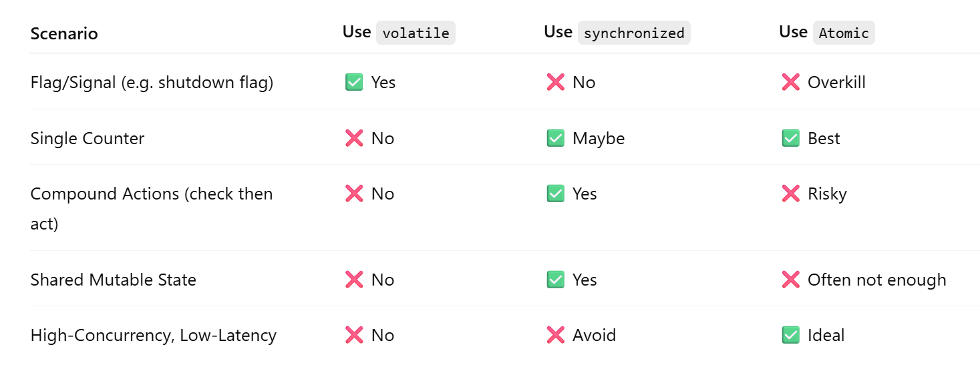Click the red cross beside Avoid
The width and height of the screenshot is (980, 381).
[555, 335]
